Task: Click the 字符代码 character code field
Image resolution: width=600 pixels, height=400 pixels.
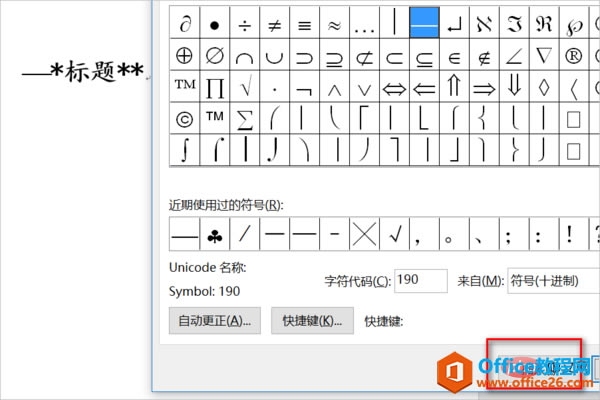Action: (x=421, y=281)
